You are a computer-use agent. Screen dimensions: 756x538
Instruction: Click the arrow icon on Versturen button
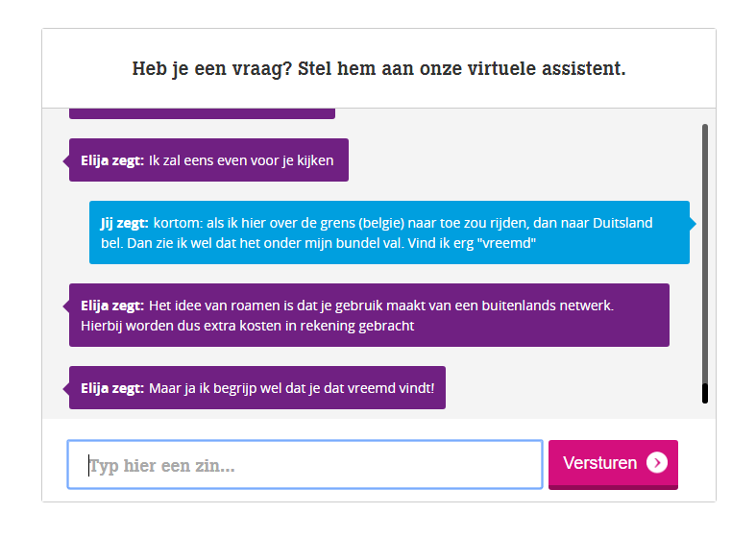[657, 463]
